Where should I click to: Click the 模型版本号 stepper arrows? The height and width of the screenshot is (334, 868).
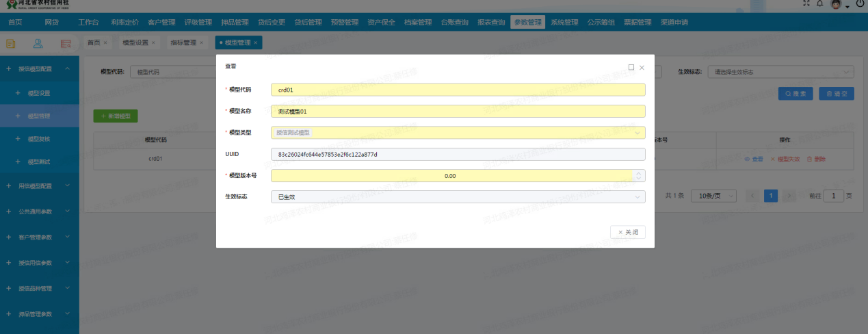[640, 176]
